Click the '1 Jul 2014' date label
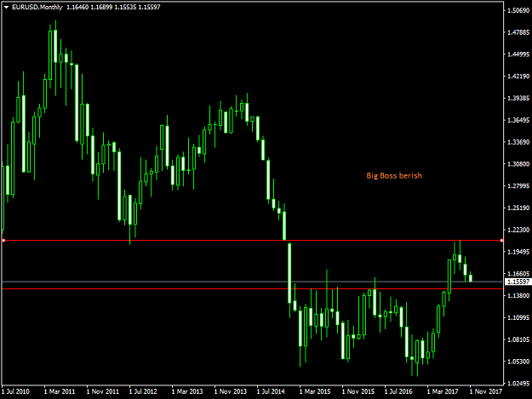The height and width of the screenshot is (399, 532). (x=271, y=391)
